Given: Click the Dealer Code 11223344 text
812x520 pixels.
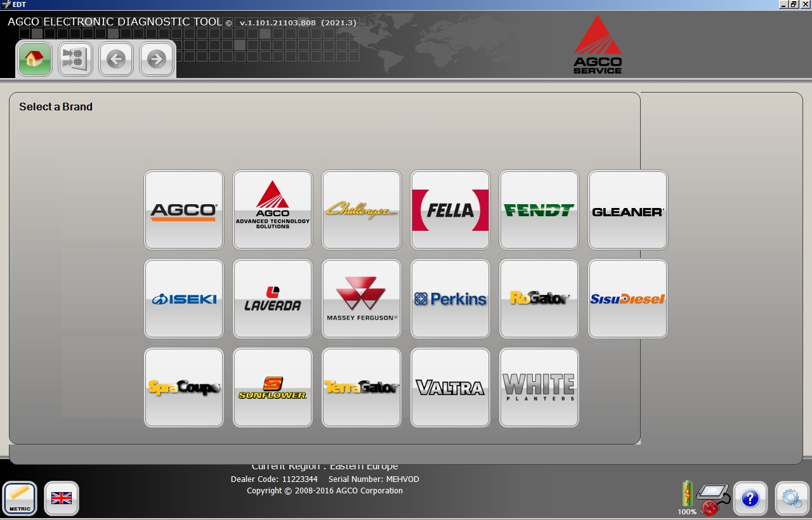Looking at the screenshot, I should (274, 479).
